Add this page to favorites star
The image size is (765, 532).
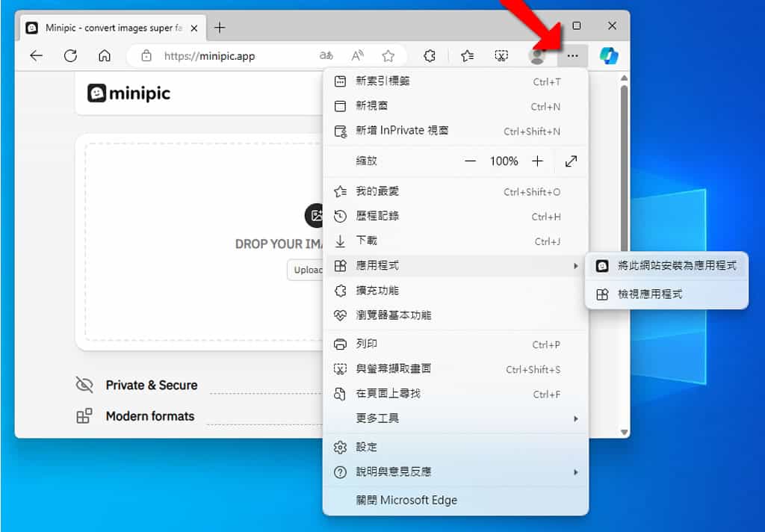click(388, 55)
